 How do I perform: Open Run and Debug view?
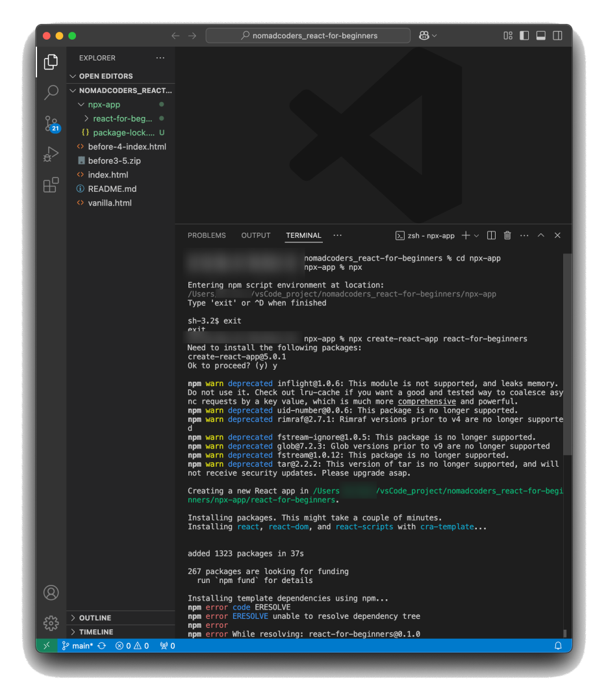[51, 154]
